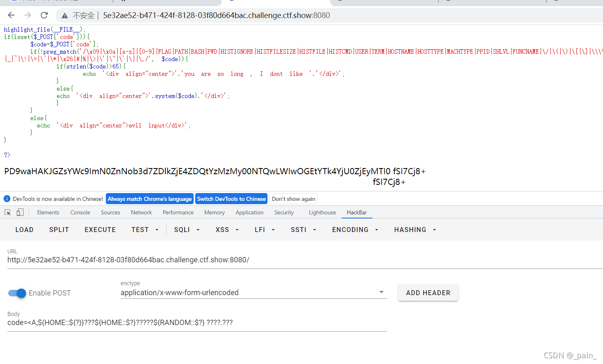Click the browser address bar URL
603x364 pixels.
tap(217, 16)
